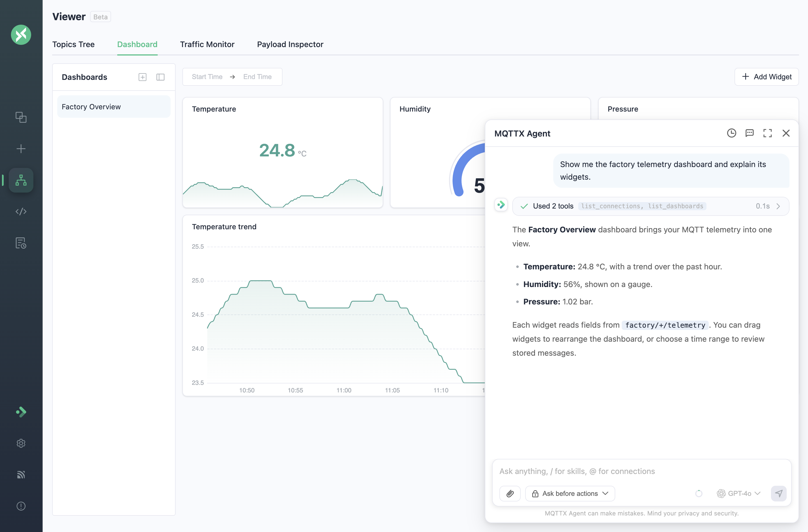This screenshot has height=532, width=808.
Task: Click the user message bubble
Action: point(671,171)
